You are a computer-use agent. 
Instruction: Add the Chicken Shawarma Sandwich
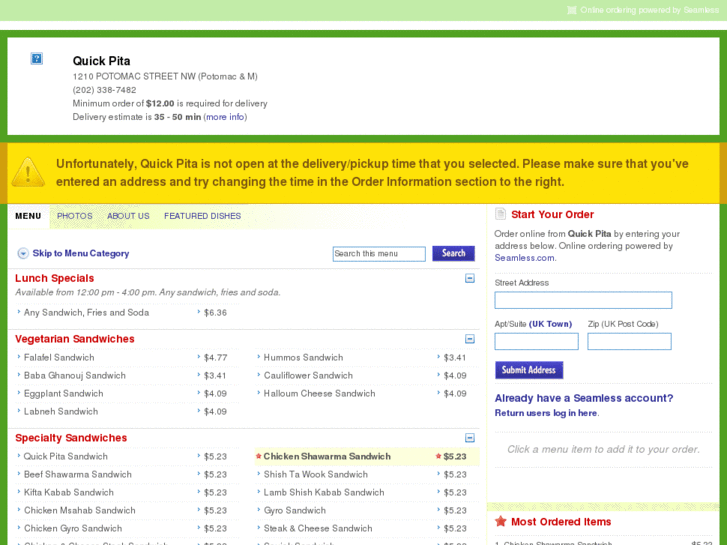pos(327,456)
